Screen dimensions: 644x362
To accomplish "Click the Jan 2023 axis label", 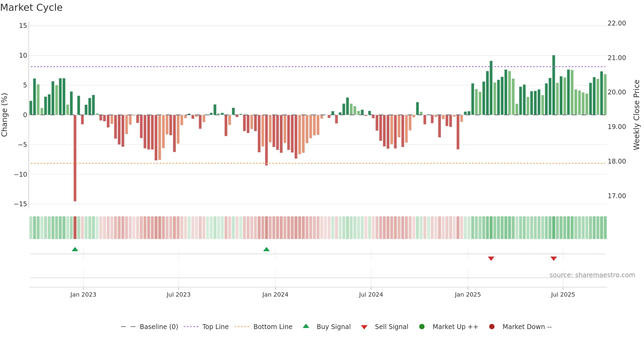I will [x=83, y=295].
